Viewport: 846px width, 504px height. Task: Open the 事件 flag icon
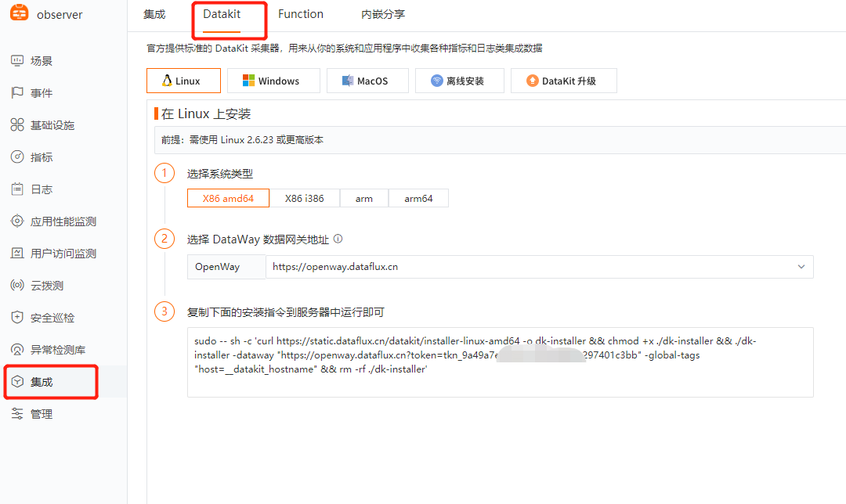pyautogui.click(x=17, y=92)
